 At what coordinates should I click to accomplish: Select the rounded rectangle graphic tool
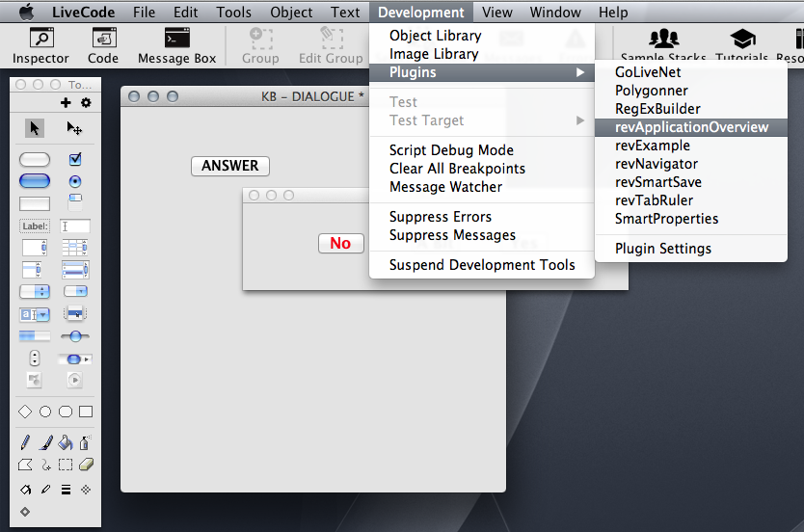click(x=66, y=412)
